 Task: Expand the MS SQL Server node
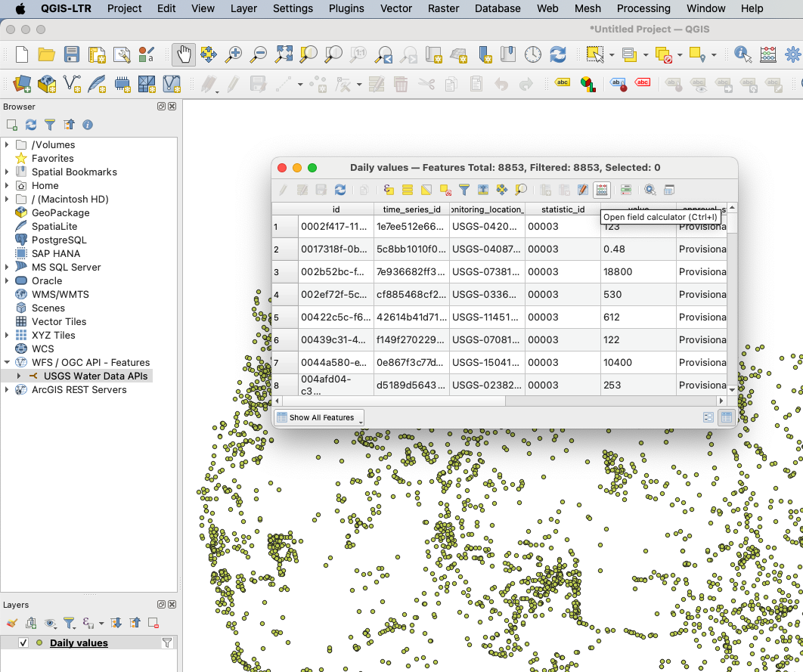tap(7, 267)
